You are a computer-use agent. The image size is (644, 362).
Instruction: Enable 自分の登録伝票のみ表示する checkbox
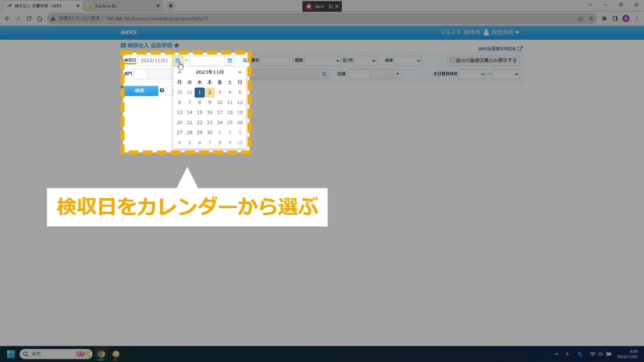click(x=452, y=61)
